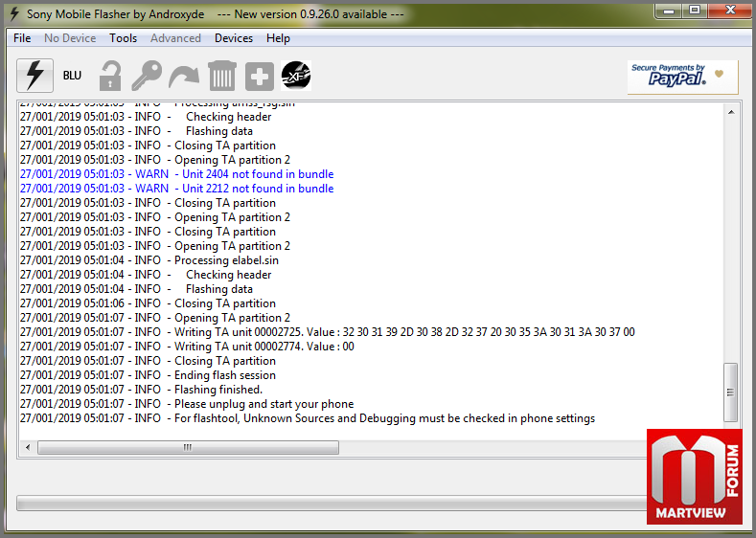Click 'Closing TA partition' line at 05:01:06

(x=148, y=303)
